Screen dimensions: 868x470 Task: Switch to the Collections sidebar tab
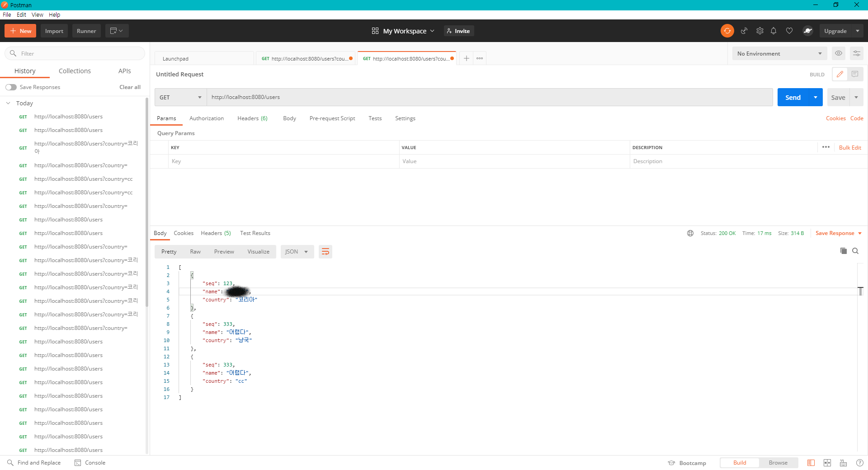pos(75,71)
